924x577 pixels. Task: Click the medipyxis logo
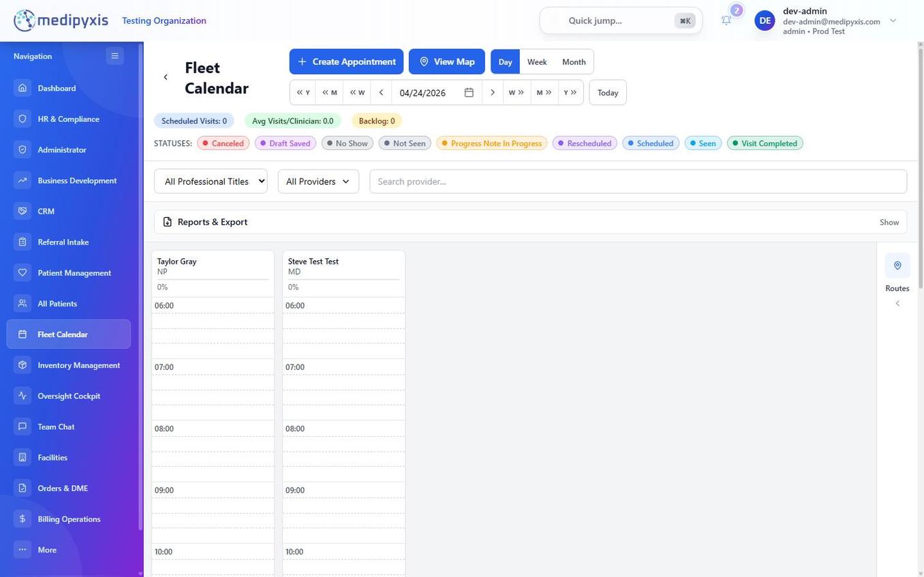[61, 20]
